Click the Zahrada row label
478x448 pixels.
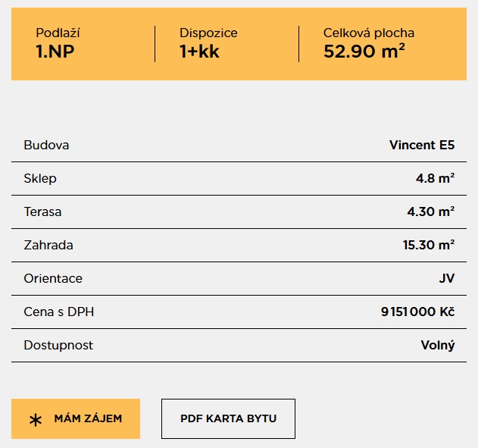pyautogui.click(x=48, y=245)
